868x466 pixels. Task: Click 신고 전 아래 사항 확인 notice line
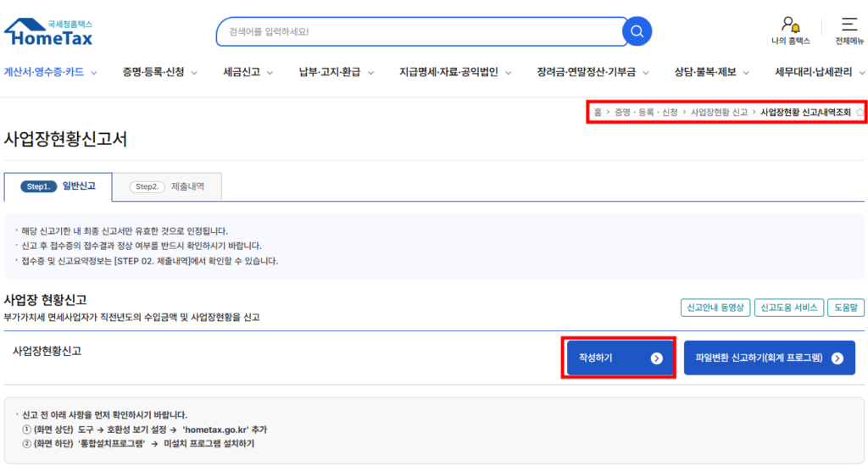pos(104,415)
